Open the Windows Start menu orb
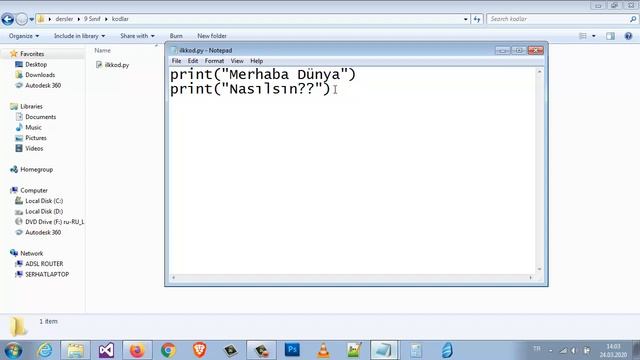Screen dimensions: 640x360 13,350
